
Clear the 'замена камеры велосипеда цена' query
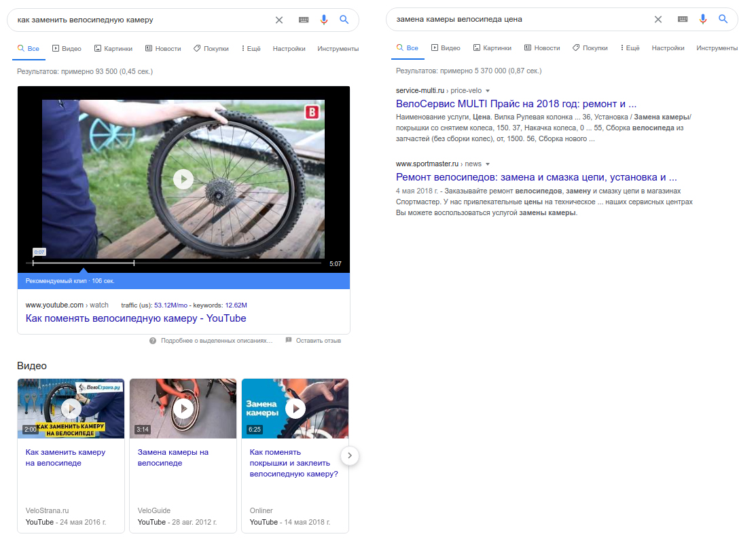[x=658, y=20]
